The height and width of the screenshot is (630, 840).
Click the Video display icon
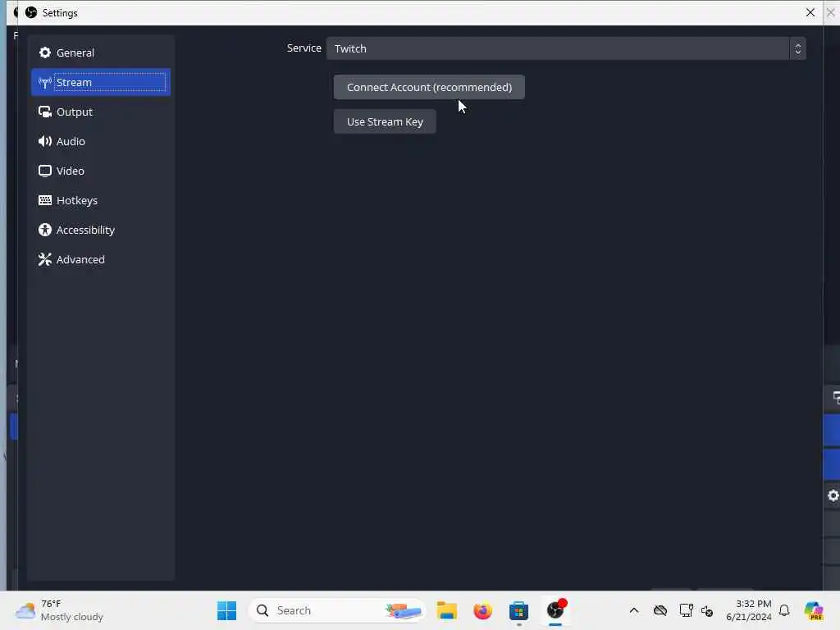click(x=45, y=171)
